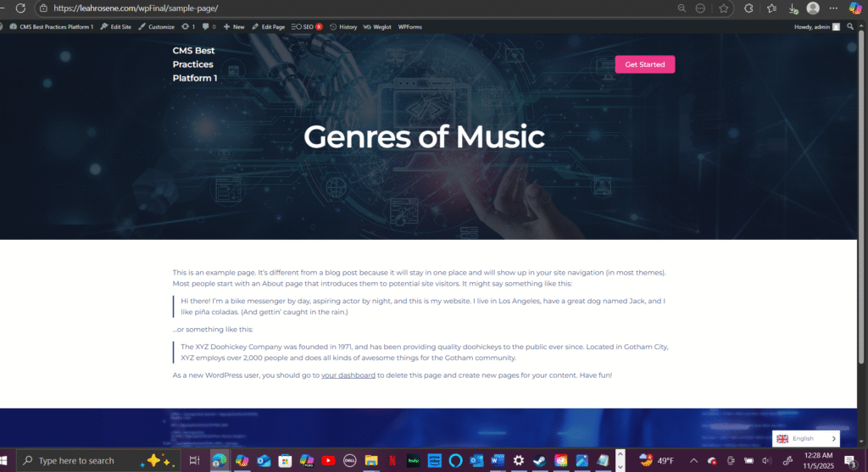
Task: Open the comments bubble in the admin bar
Action: pos(209,26)
